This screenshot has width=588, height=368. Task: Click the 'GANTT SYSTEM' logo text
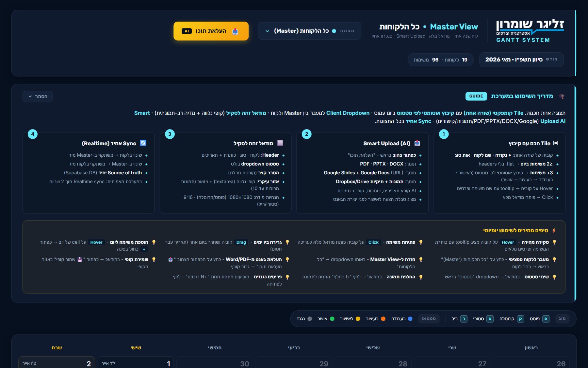(523, 40)
